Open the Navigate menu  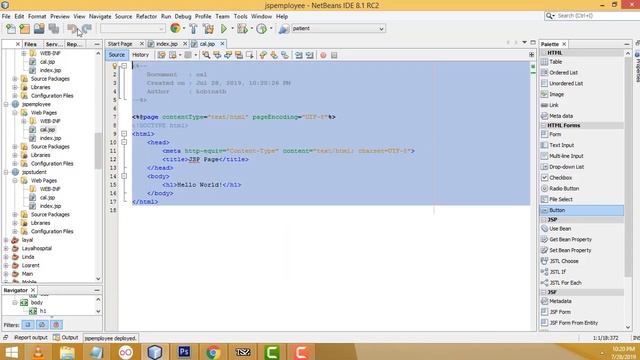point(100,16)
